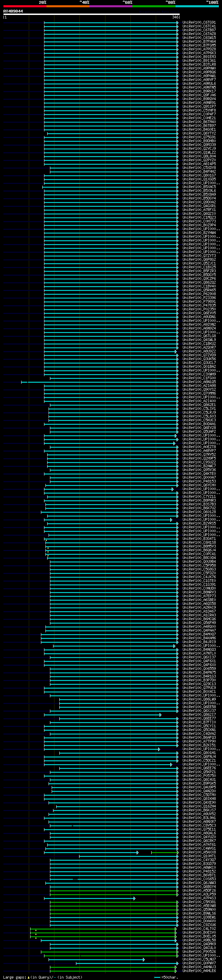Click hit label UniRef100_Q7RV52

(199, 454)
